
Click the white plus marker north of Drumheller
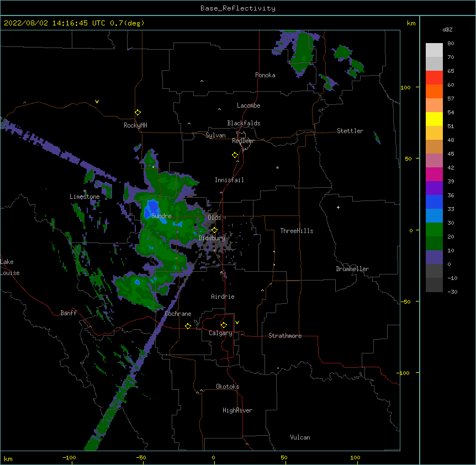(338, 207)
